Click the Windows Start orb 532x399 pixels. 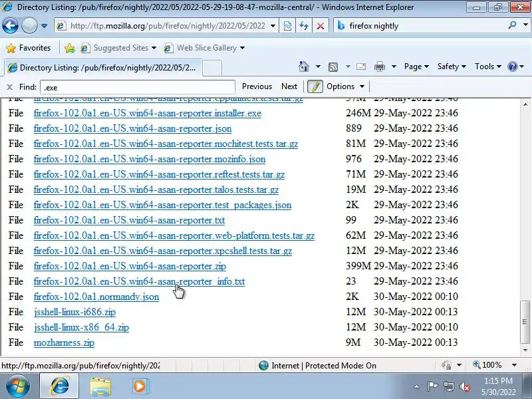click(x=17, y=386)
